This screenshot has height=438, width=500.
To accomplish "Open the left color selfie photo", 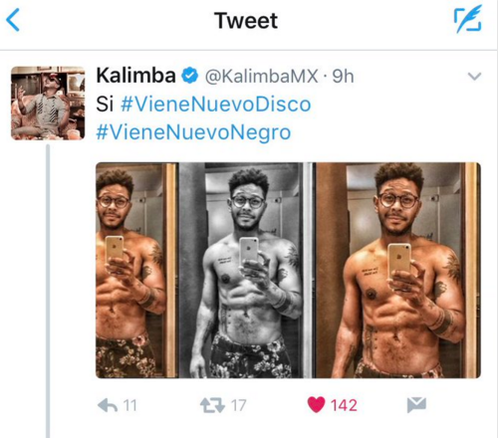I will (137, 270).
